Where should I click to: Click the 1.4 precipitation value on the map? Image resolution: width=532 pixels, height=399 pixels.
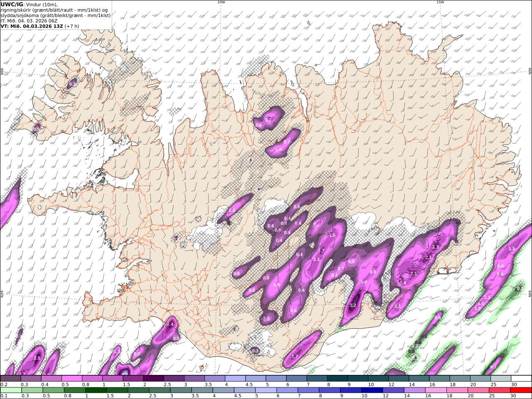[402, 283]
